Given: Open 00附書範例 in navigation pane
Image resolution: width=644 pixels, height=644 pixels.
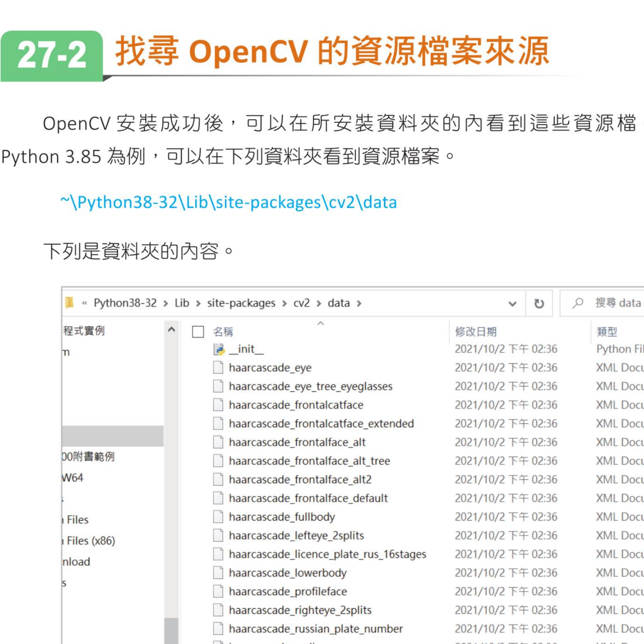Looking at the screenshot, I should tap(88, 456).
